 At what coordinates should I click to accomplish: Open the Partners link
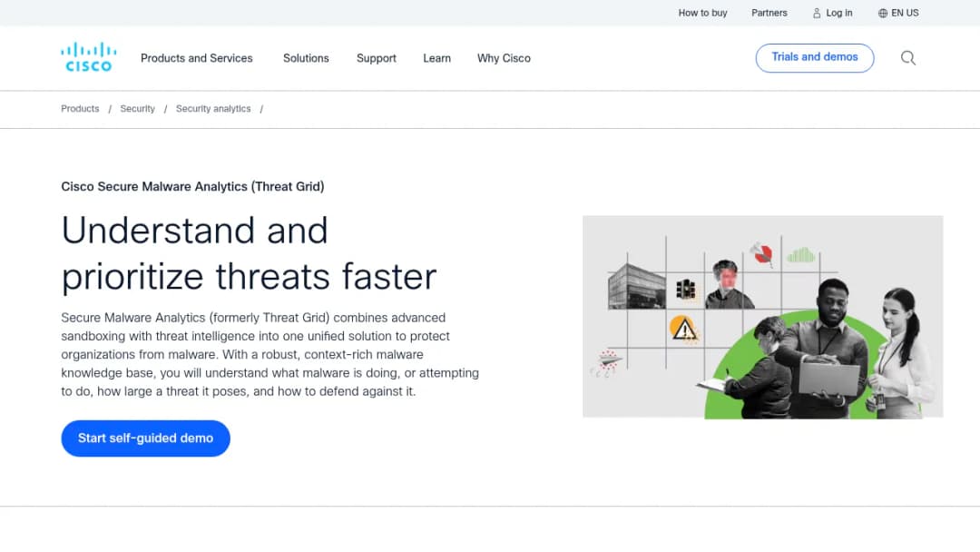(769, 13)
